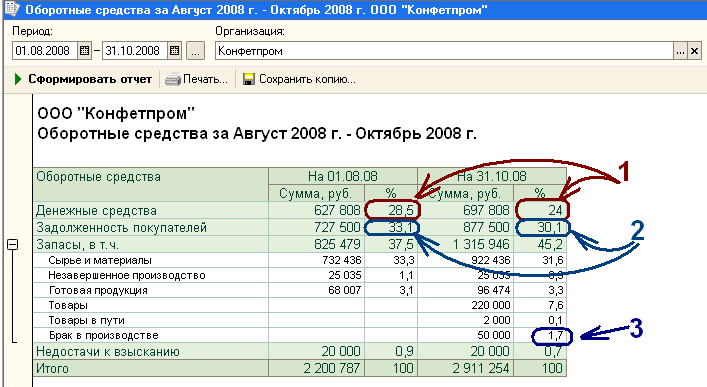Click the start date field 01.08.2008
This screenshot has height=387, width=707.
(45, 51)
